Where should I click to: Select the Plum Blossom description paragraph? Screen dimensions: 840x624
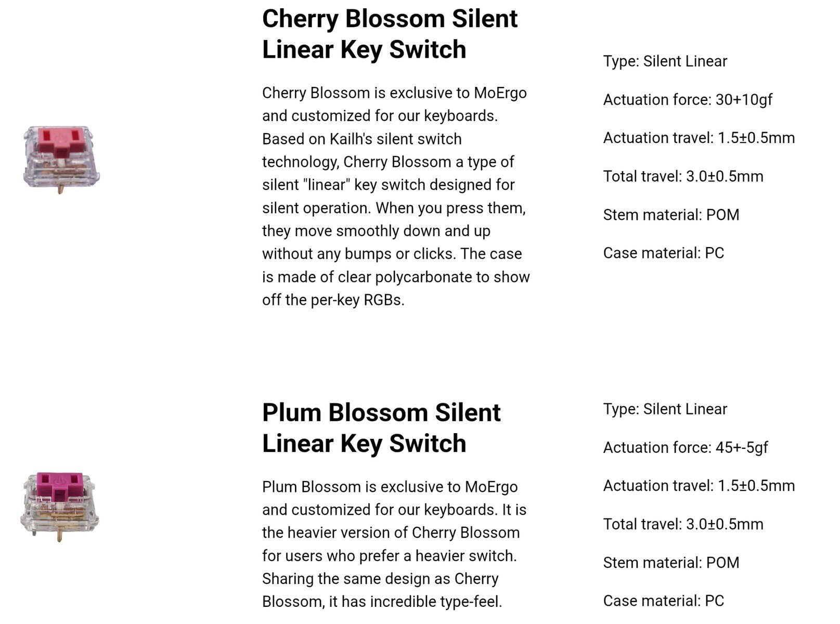coord(394,544)
